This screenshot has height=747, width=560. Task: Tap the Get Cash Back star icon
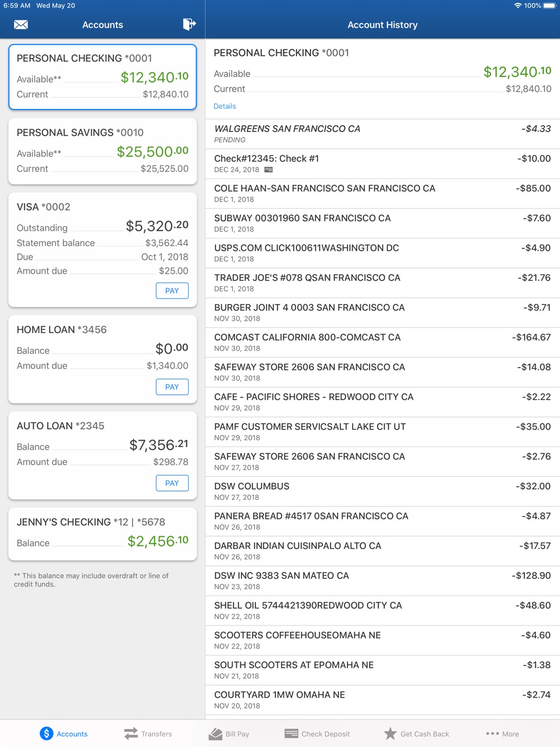pos(390,734)
